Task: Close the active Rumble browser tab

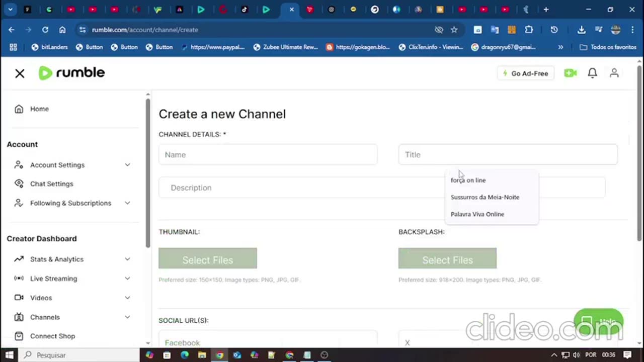Action: pyautogui.click(x=291, y=10)
